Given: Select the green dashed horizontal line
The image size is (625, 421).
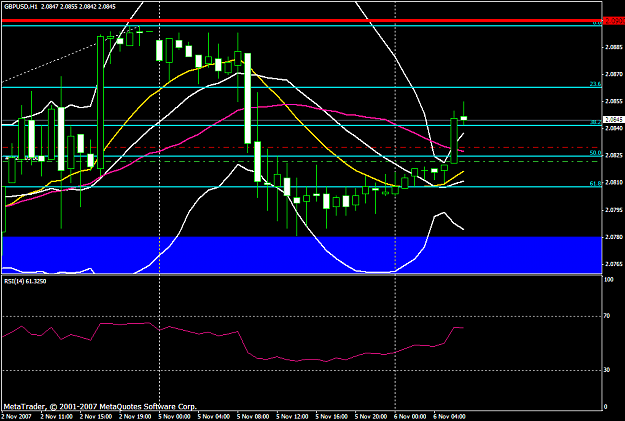Looking at the screenshot, I should pos(302,161).
